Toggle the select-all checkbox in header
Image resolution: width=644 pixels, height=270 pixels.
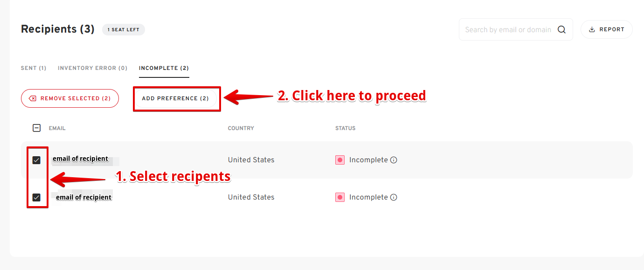coord(37,128)
